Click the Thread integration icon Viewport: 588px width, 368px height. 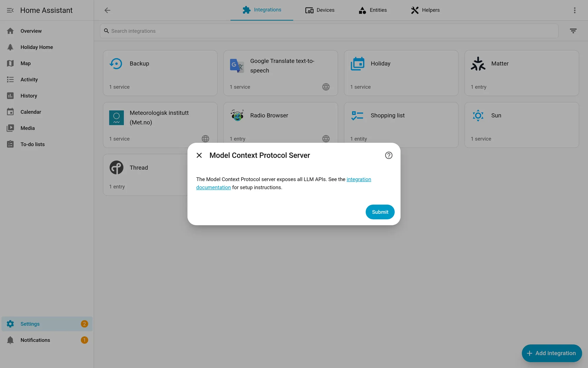coord(116,168)
